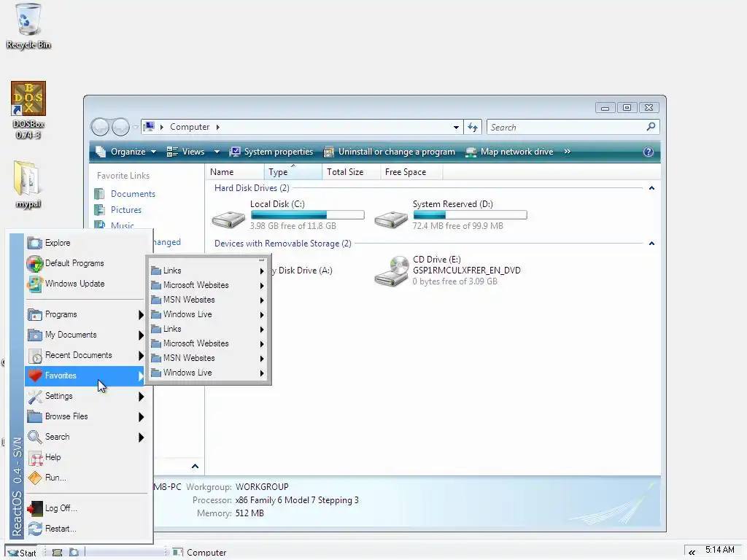This screenshot has height=560, width=747.
Task: Click the Computer breadcrumb in address bar
Action: (190, 127)
